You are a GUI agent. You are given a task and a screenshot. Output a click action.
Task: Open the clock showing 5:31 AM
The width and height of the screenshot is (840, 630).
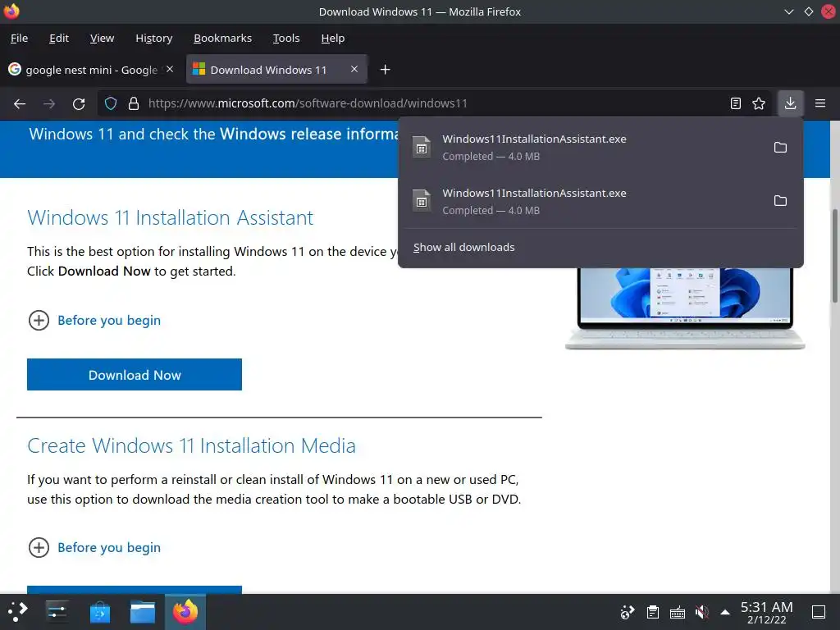pyautogui.click(x=767, y=612)
